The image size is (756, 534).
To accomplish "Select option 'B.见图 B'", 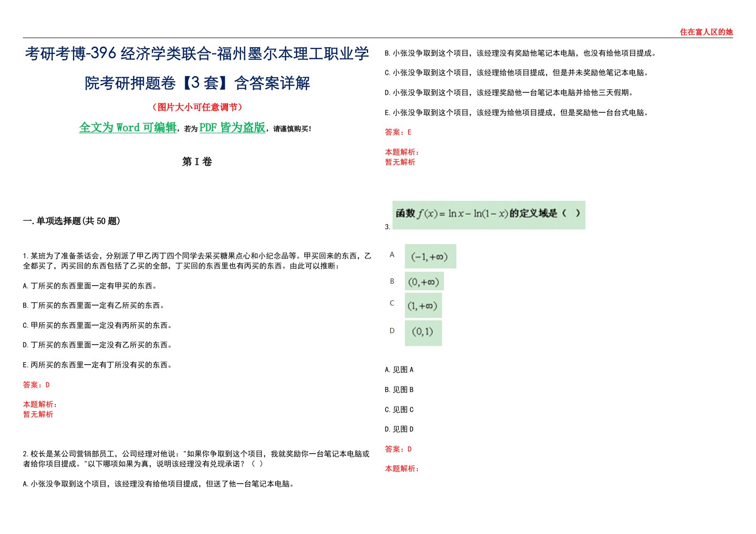I will [x=399, y=390].
